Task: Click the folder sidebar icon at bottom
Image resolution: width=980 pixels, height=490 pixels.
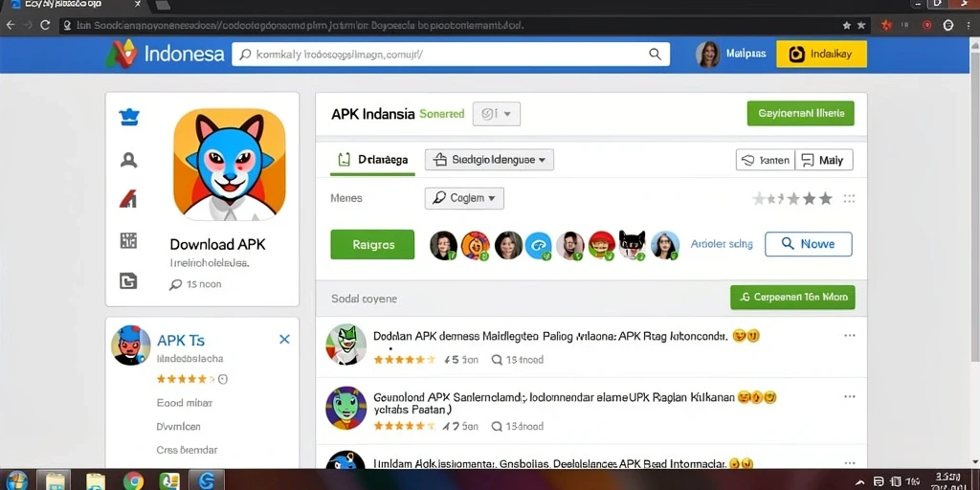Action: (x=128, y=280)
